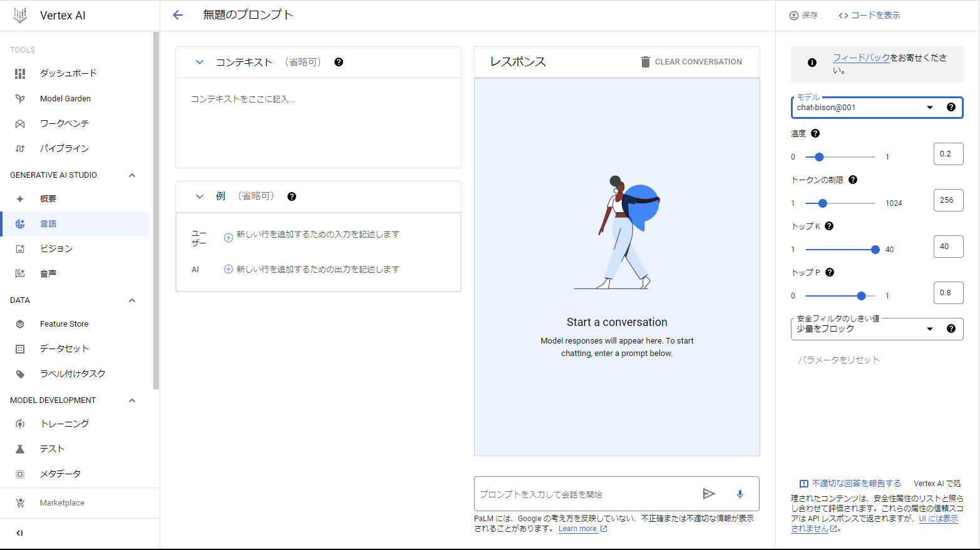Click the send prompt arrow icon
This screenshot has width=980, height=550.
[709, 494]
